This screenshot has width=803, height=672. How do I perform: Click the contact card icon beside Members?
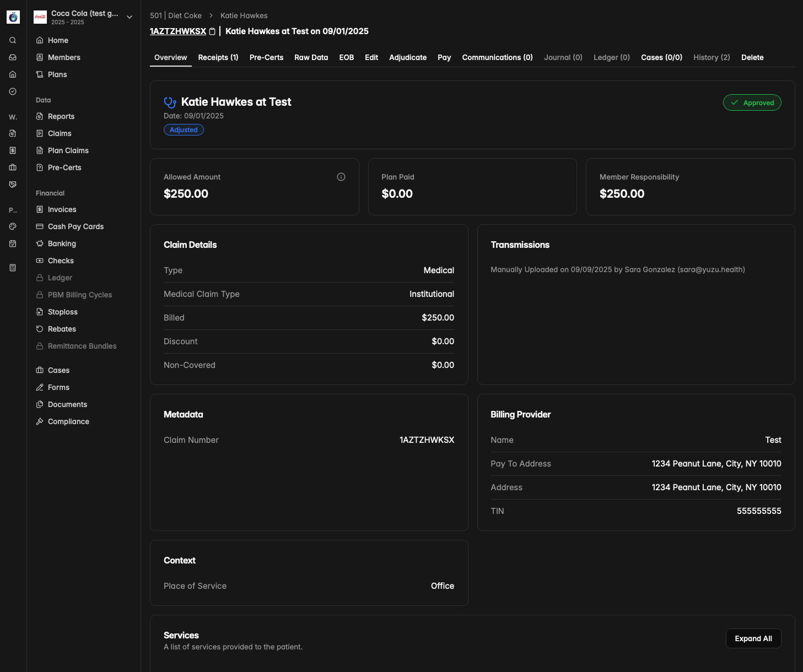[x=40, y=57]
